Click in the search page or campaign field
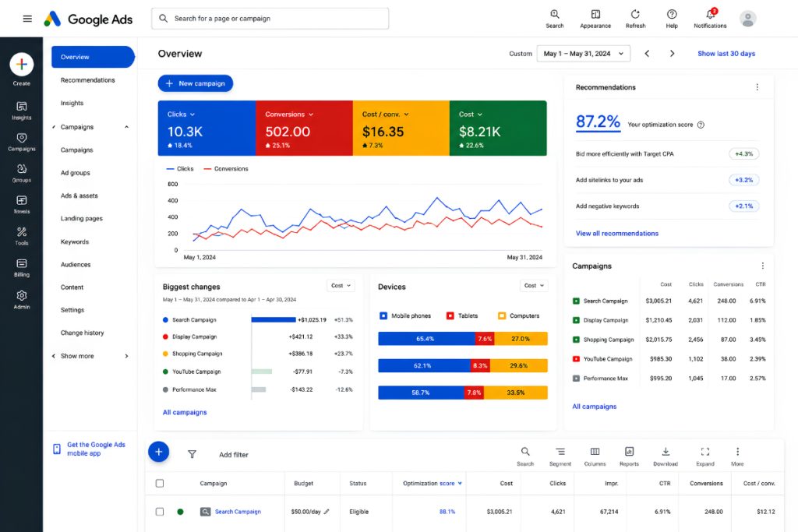 270,19
